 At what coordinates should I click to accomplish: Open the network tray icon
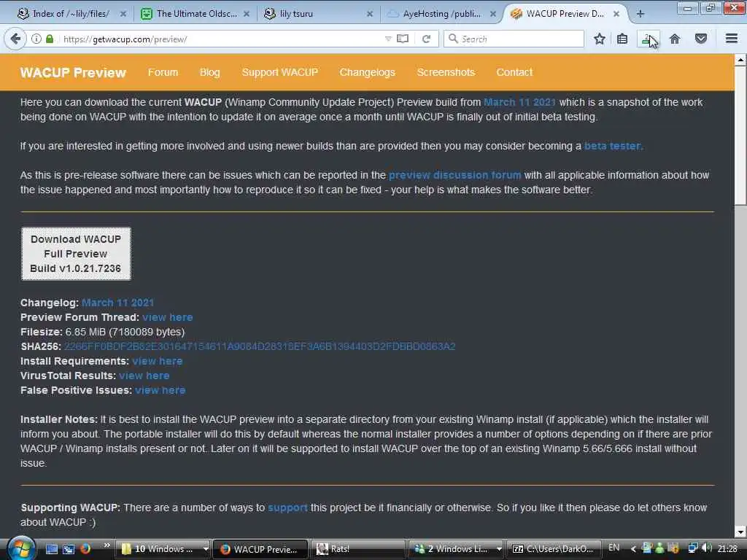pyautogui.click(x=693, y=548)
